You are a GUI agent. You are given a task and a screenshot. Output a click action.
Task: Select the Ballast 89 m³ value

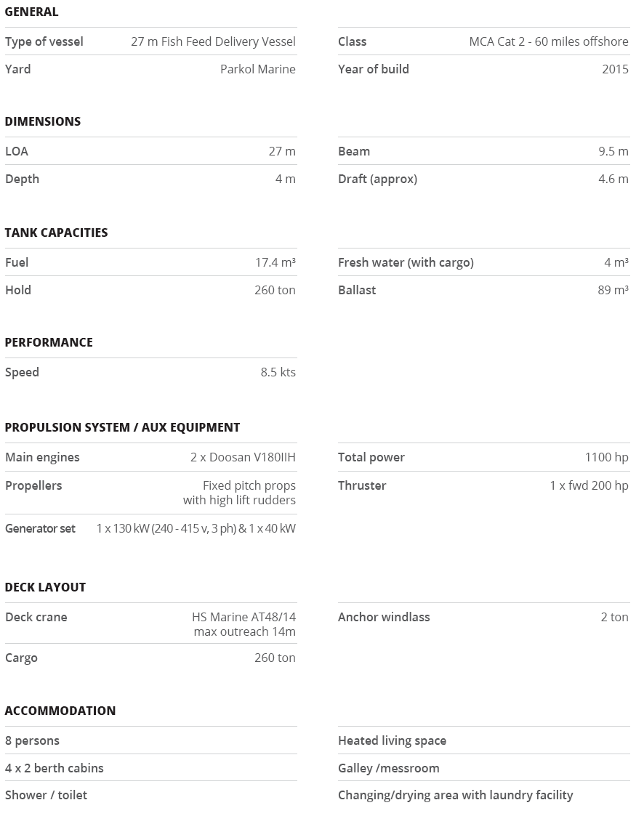[613, 290]
